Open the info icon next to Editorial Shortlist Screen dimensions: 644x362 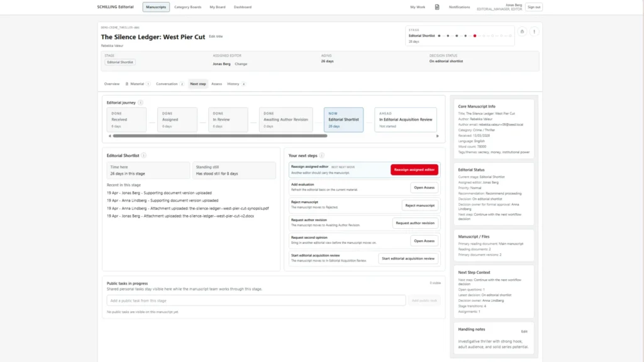[x=144, y=155]
